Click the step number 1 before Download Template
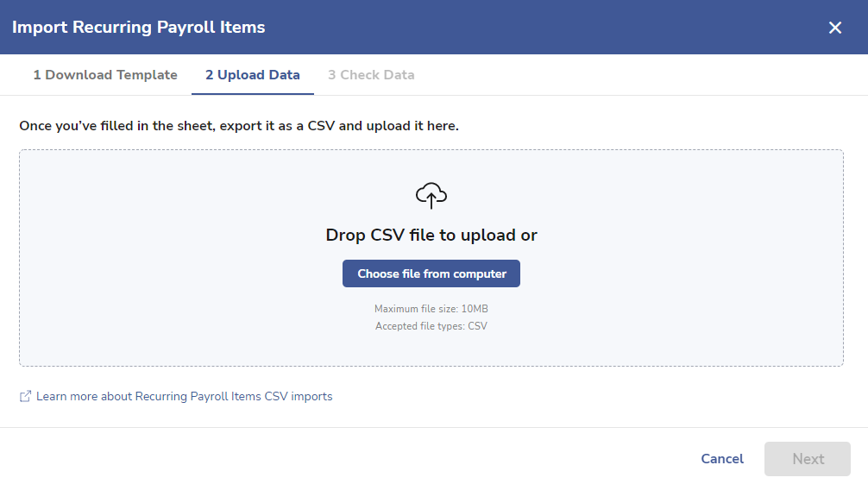The image size is (868, 484). pyautogui.click(x=37, y=75)
